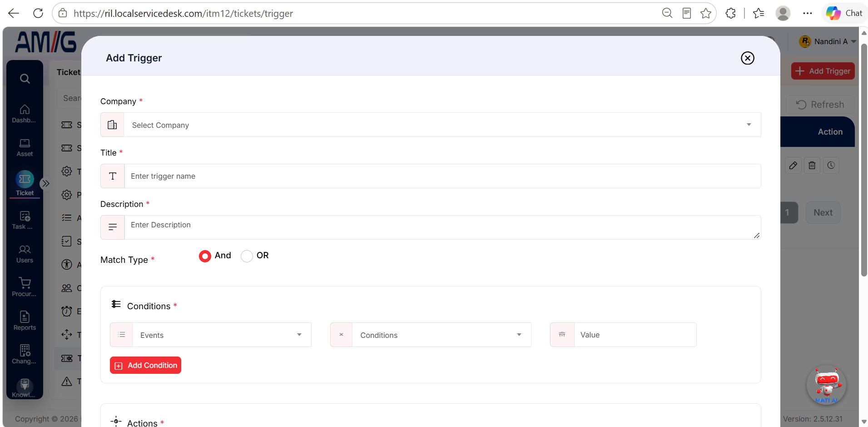Open the sidebar Search icon
The height and width of the screenshot is (427, 868).
25,79
